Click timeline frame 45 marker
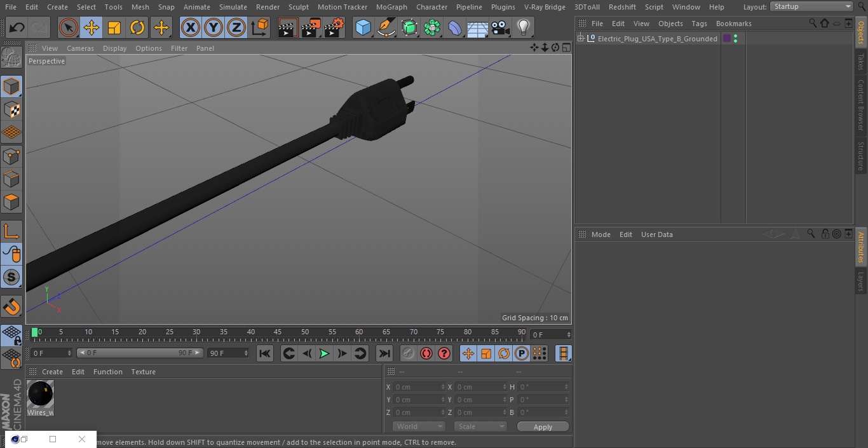 click(x=278, y=332)
